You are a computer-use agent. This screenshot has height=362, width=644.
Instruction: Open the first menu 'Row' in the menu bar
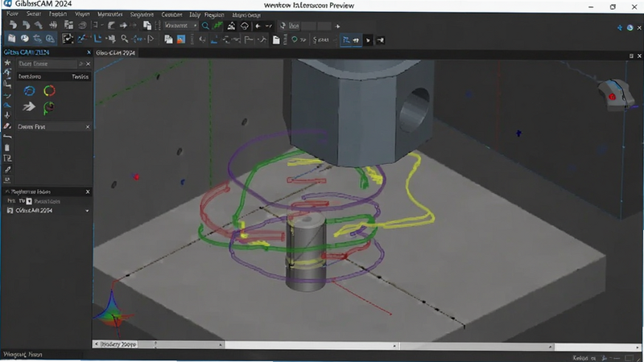[12, 14]
